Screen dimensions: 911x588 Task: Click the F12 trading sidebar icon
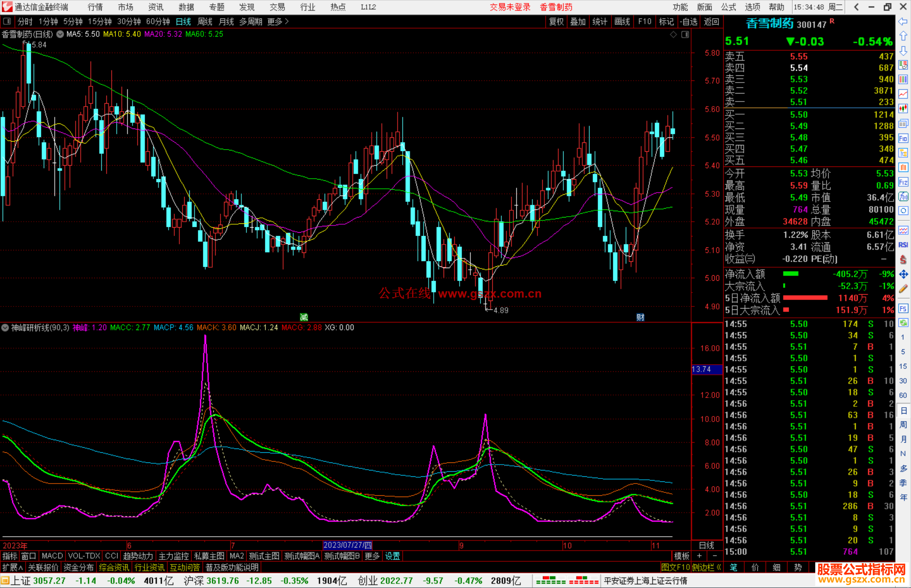[x=903, y=182]
